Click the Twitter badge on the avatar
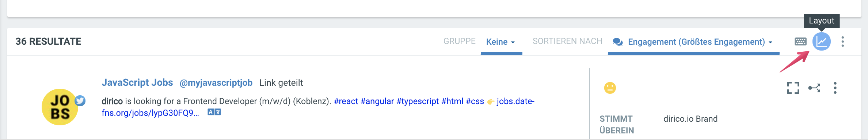The height and width of the screenshot is (140, 868). (80, 100)
